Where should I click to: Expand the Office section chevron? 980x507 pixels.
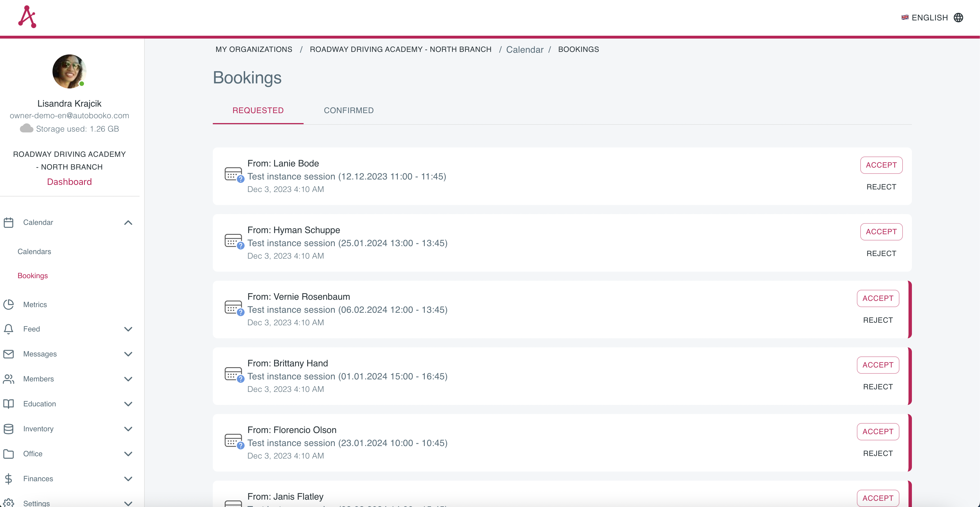click(128, 454)
